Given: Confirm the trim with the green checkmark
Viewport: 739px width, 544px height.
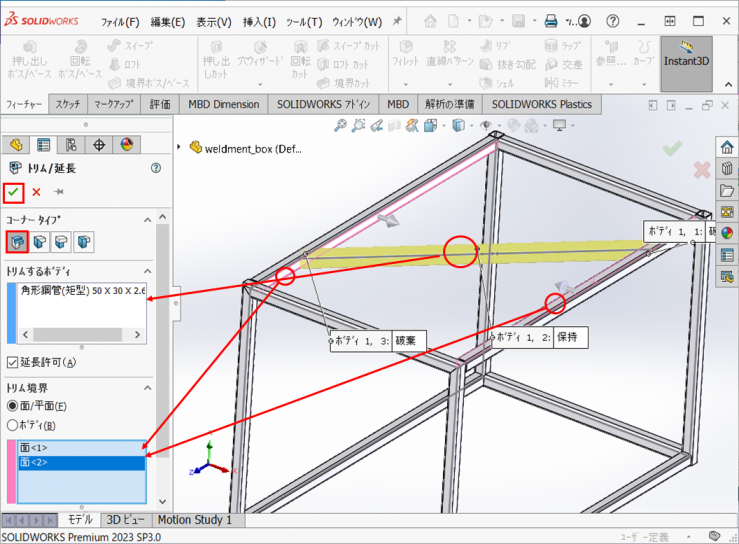Looking at the screenshot, I should click(x=13, y=192).
